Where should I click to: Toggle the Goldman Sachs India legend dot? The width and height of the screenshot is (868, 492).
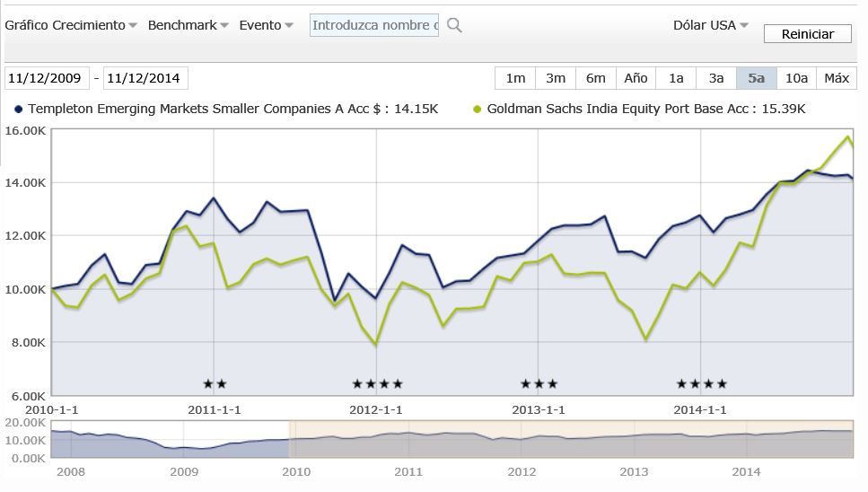[x=478, y=109]
